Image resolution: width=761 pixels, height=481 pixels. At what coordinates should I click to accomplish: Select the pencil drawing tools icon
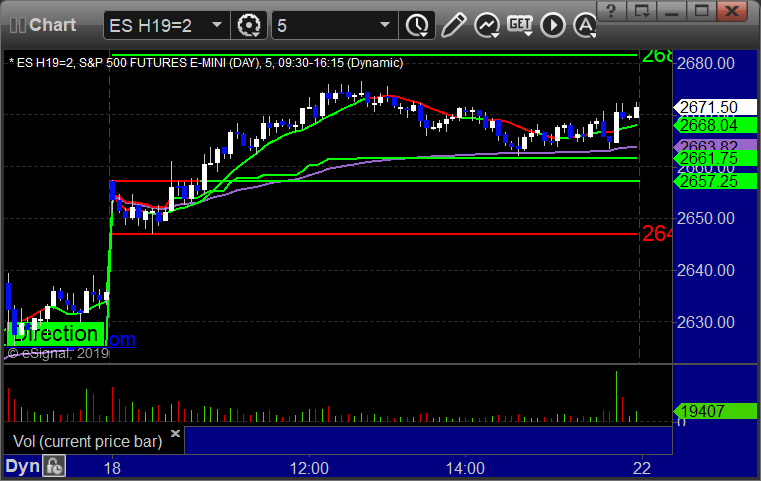454,25
